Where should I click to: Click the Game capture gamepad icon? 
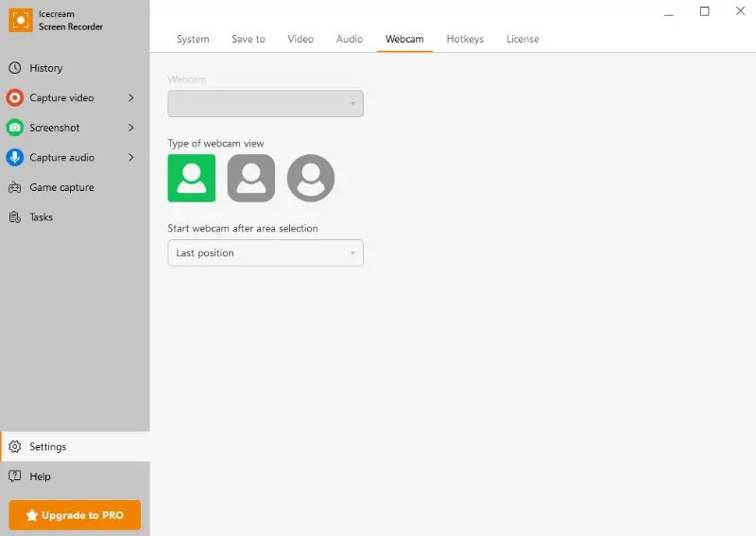[15, 188]
